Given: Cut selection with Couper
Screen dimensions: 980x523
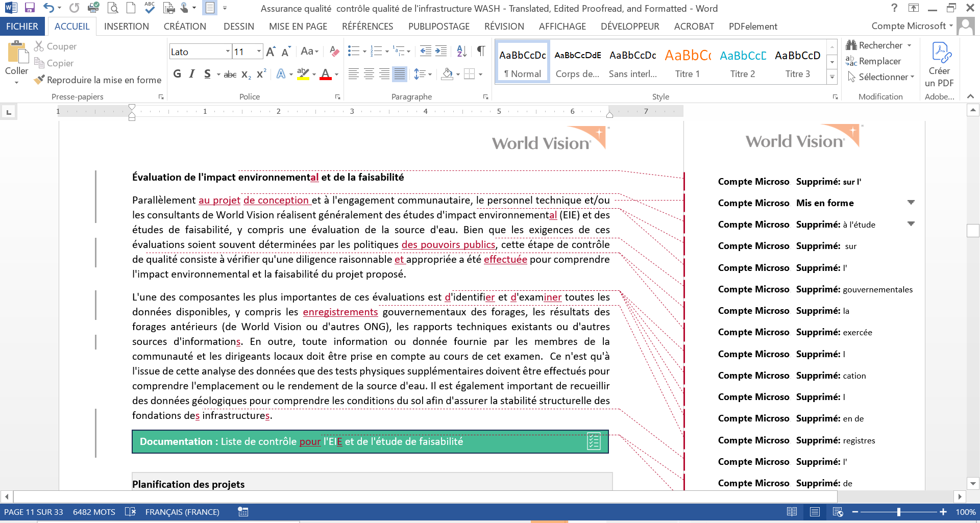Looking at the screenshot, I should (x=55, y=46).
